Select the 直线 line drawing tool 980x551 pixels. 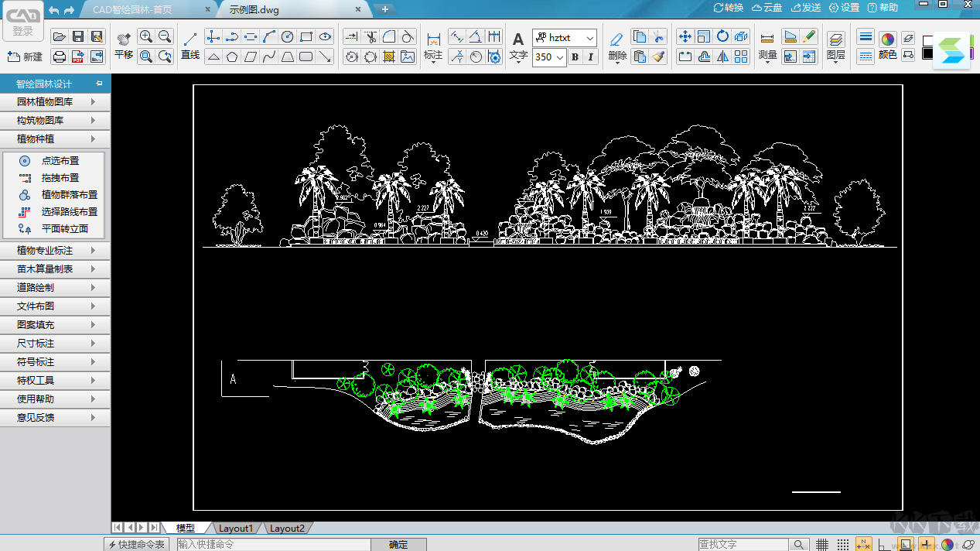[190, 46]
